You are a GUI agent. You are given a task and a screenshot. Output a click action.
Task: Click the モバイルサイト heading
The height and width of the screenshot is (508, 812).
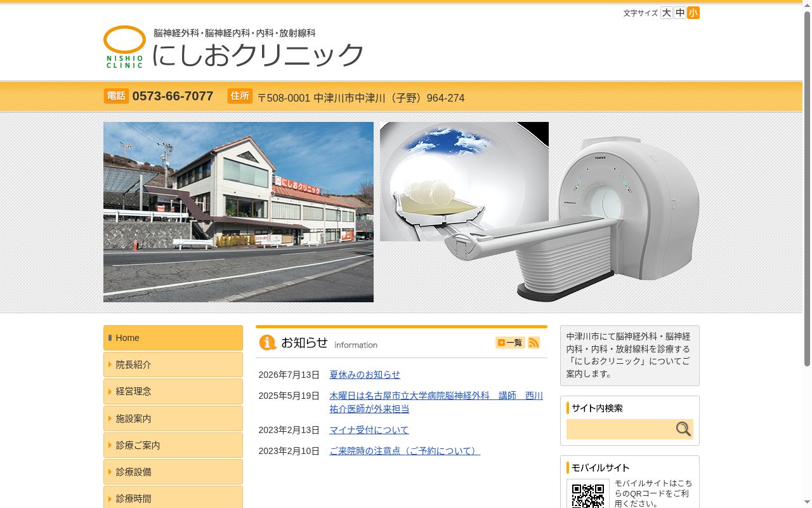600,467
